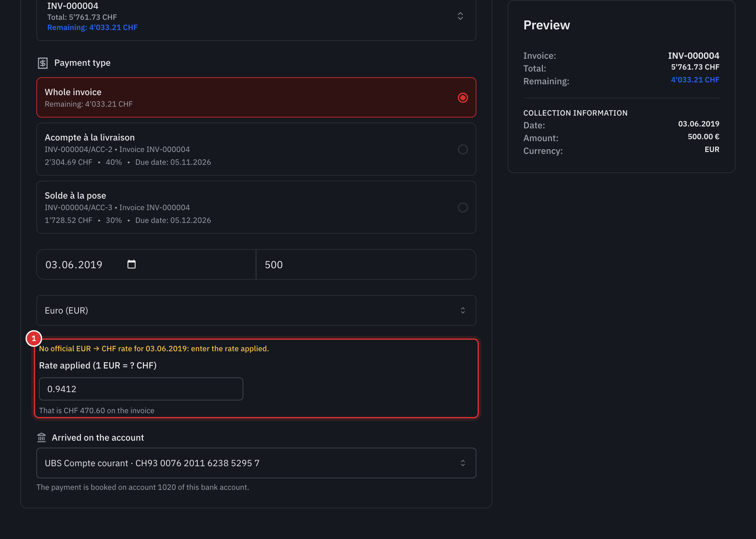Select the Acompte à la livraison radio option
The height and width of the screenshot is (539, 756).
[463, 149]
